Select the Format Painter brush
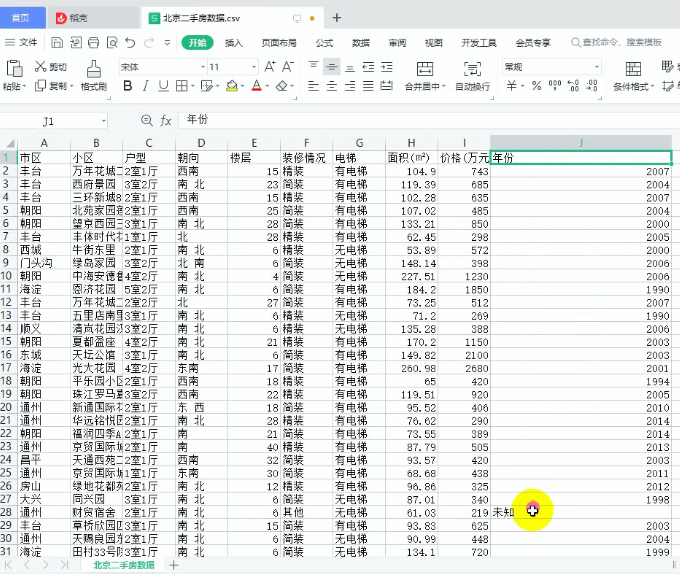This screenshot has height=574, width=680. tap(94, 69)
